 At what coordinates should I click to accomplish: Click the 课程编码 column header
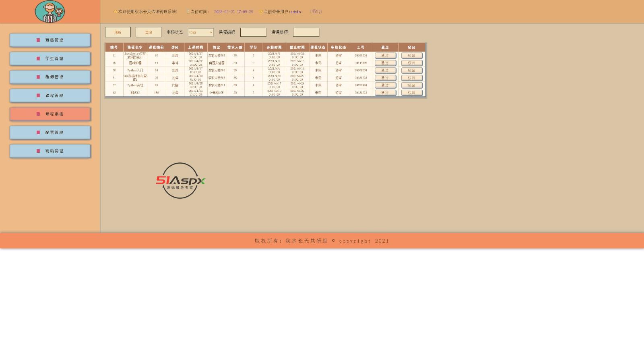(x=157, y=48)
